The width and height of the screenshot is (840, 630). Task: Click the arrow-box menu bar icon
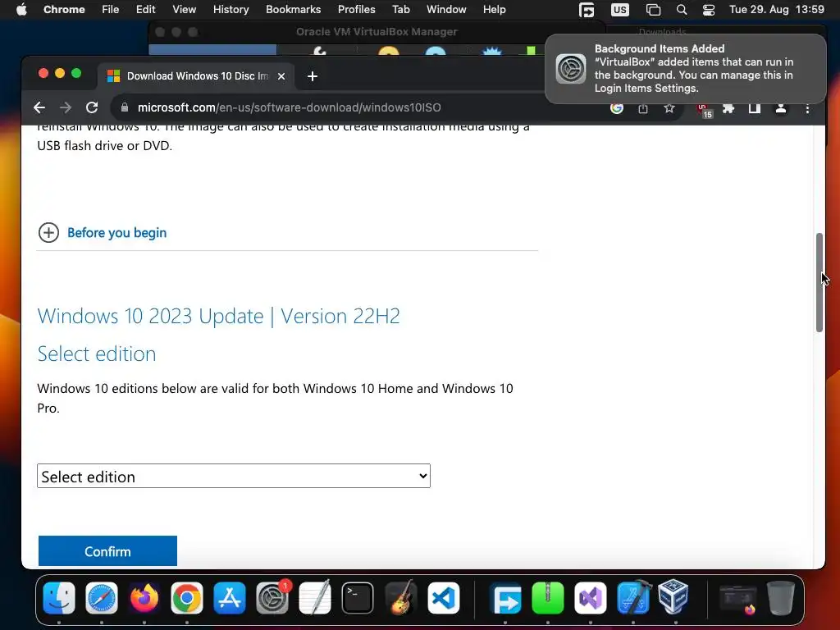(x=587, y=10)
